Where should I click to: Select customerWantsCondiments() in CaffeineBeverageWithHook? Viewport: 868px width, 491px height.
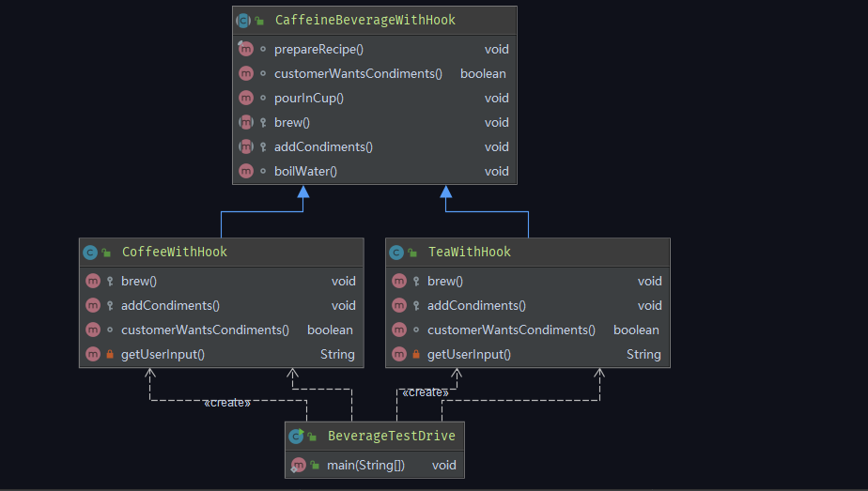pos(358,73)
